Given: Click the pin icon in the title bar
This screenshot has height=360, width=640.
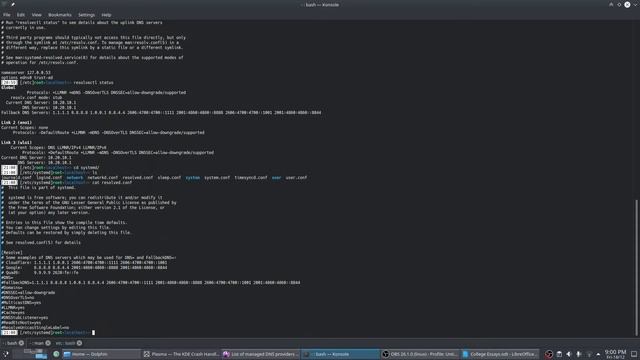Looking at the screenshot, I should [13, 4].
